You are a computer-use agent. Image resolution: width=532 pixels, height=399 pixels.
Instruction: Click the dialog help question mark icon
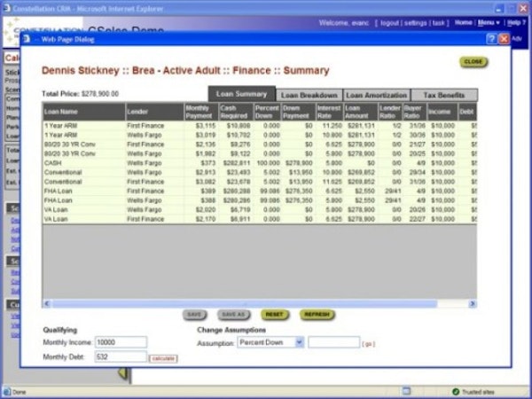(491, 39)
